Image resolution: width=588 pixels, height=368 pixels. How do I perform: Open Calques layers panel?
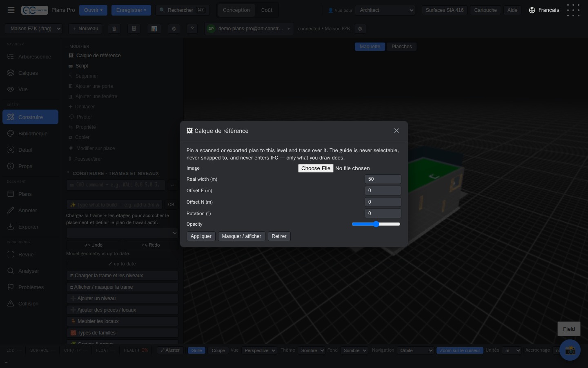pos(30,73)
